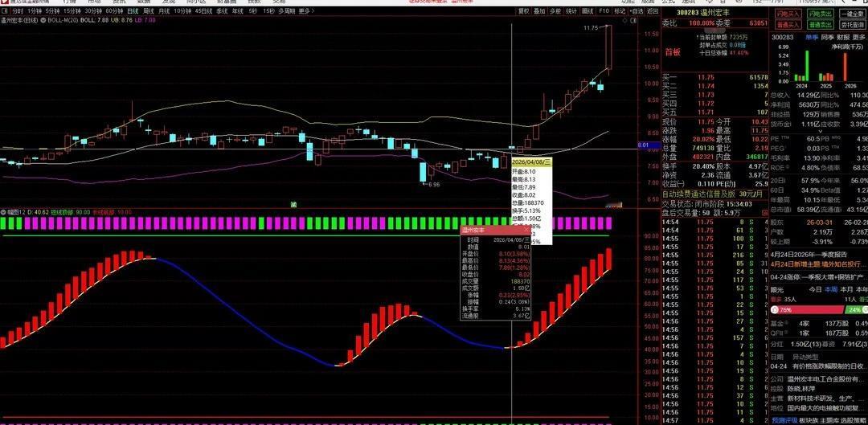Click the 买五 price 11.71 row
Viewport: 868px width, 425px height.
715,112
